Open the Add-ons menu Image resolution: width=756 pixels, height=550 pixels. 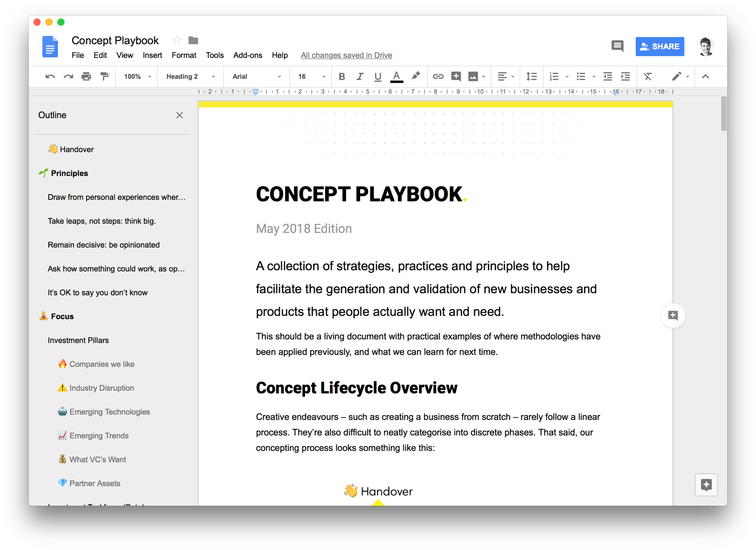pyautogui.click(x=248, y=55)
